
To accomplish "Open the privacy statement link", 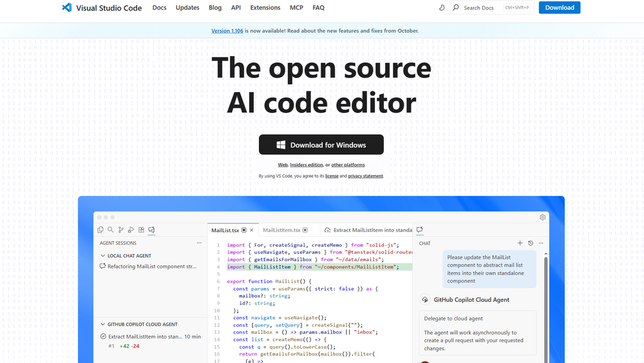I will click(x=365, y=176).
